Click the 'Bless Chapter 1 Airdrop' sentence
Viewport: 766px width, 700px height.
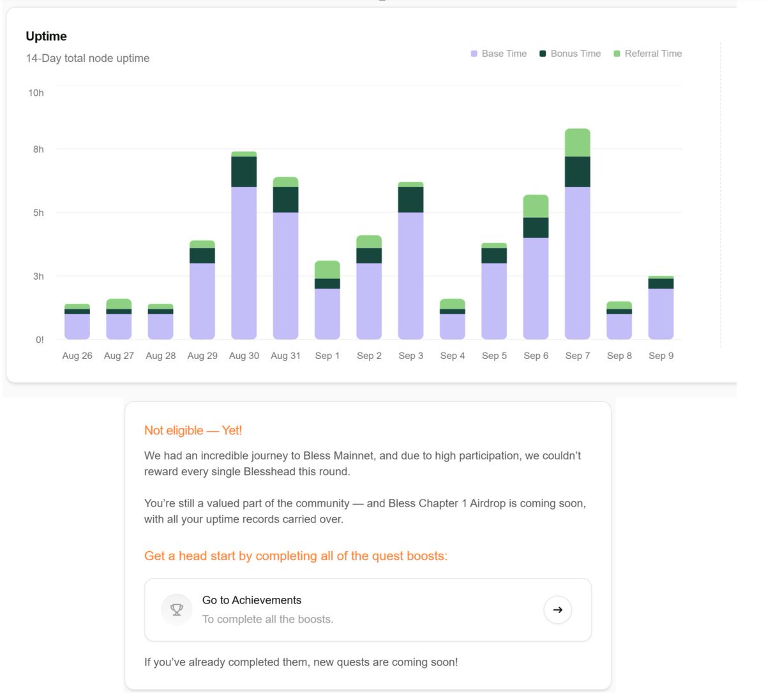365,511
